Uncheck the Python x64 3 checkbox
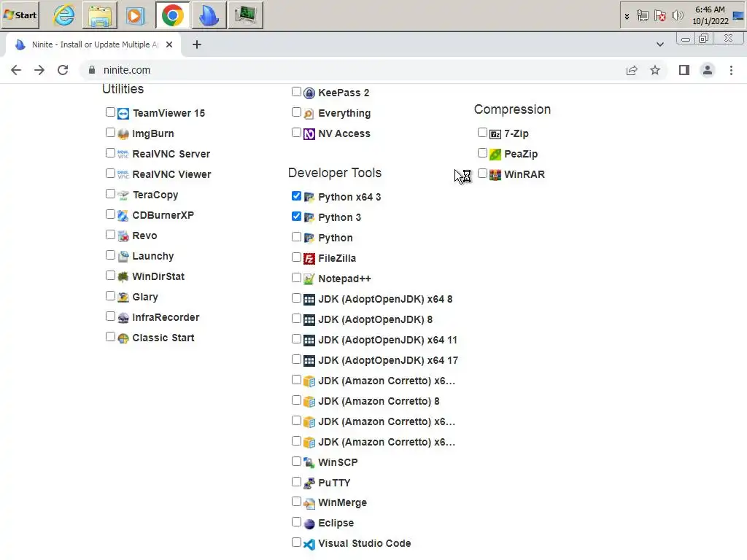The height and width of the screenshot is (560, 747). 296,195
